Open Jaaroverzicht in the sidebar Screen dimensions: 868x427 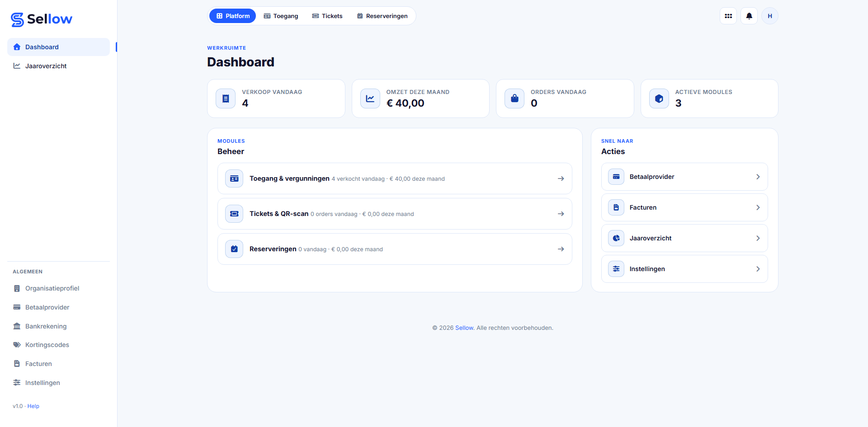coord(58,66)
